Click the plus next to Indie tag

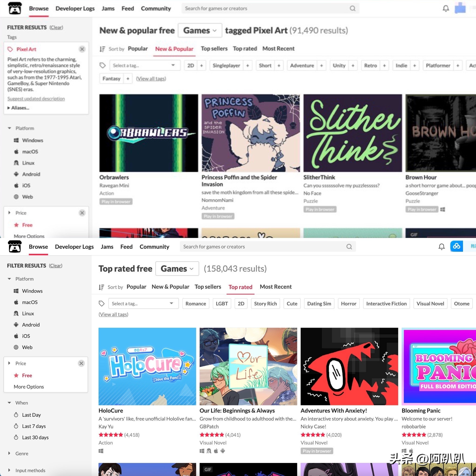point(415,66)
